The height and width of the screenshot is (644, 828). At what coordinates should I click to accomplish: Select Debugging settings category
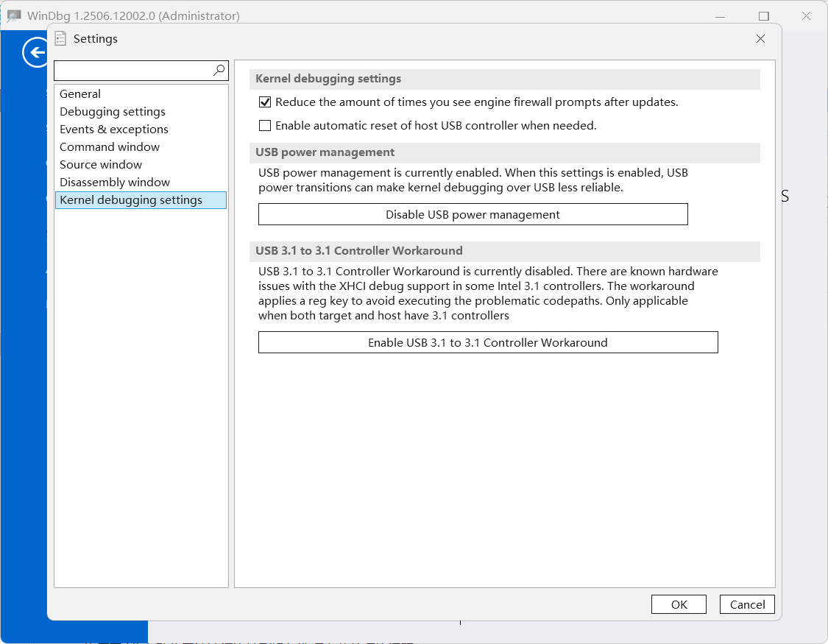141,111
